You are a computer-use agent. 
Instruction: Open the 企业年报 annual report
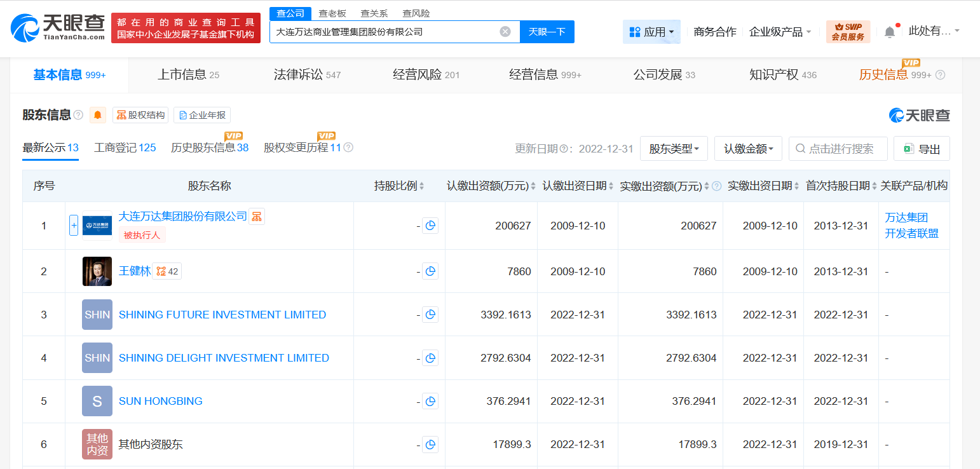(202, 115)
